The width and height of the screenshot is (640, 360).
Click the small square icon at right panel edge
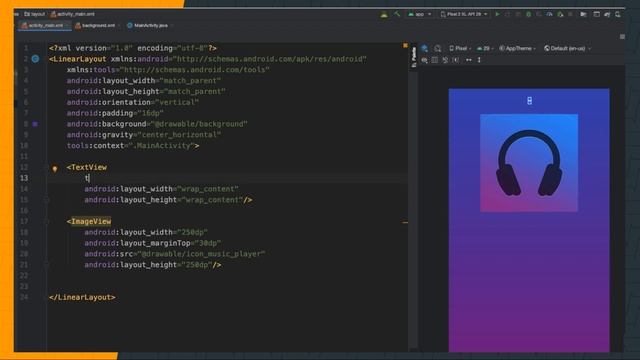[x=622, y=37]
